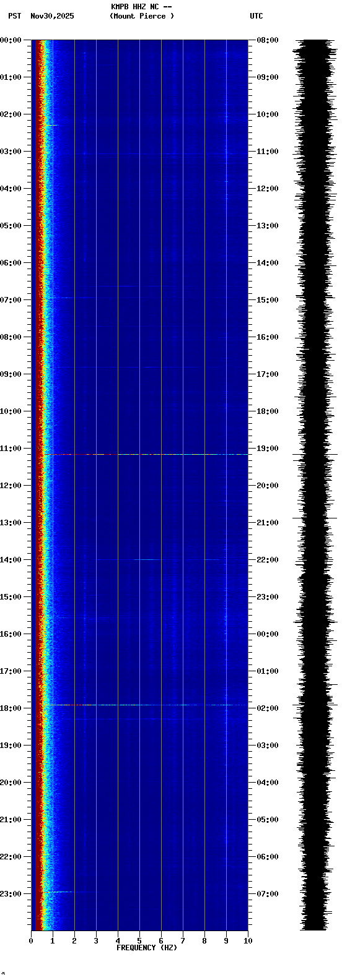Click the UTC '19:00' time tick label

(268, 449)
